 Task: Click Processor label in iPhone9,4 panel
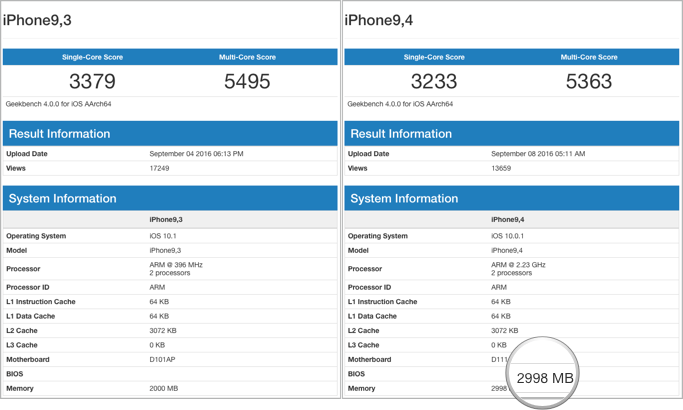(365, 269)
